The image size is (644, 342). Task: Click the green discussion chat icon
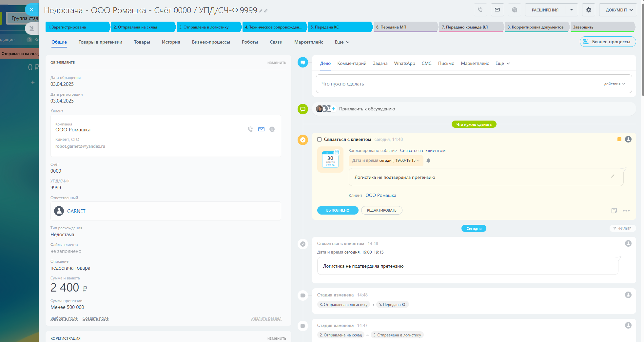303,109
